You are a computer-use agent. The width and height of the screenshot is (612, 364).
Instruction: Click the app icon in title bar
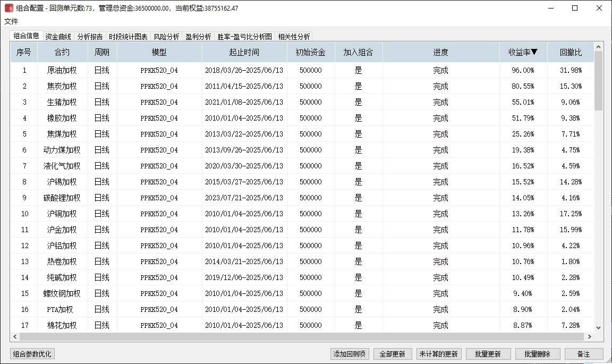(8, 8)
